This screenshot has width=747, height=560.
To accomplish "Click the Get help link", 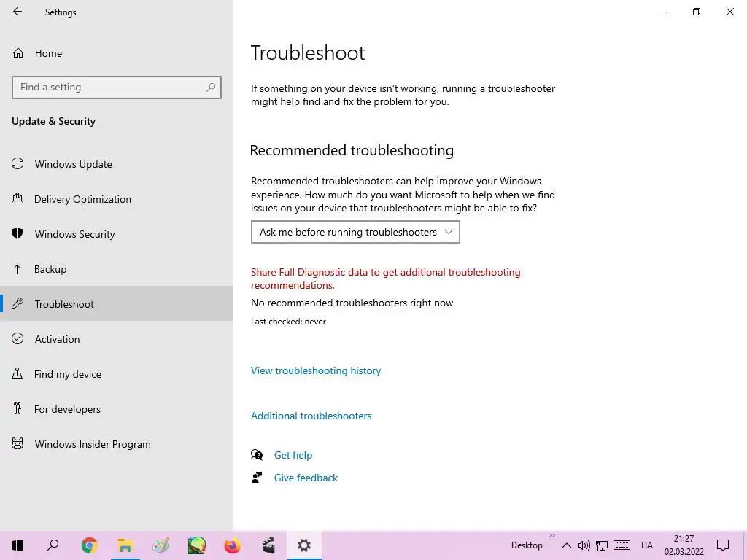I will tap(293, 455).
